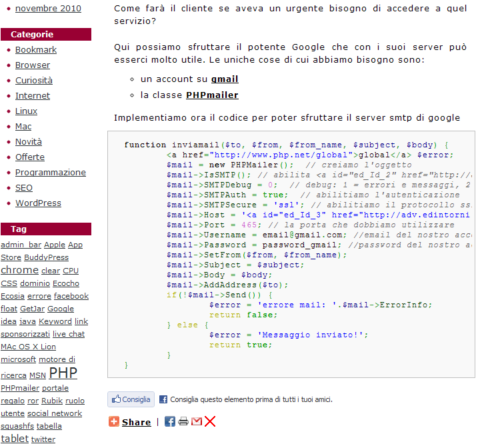The height and width of the screenshot is (448, 504).
Task: Click the Gmail envelope share icon
Action: click(x=197, y=421)
